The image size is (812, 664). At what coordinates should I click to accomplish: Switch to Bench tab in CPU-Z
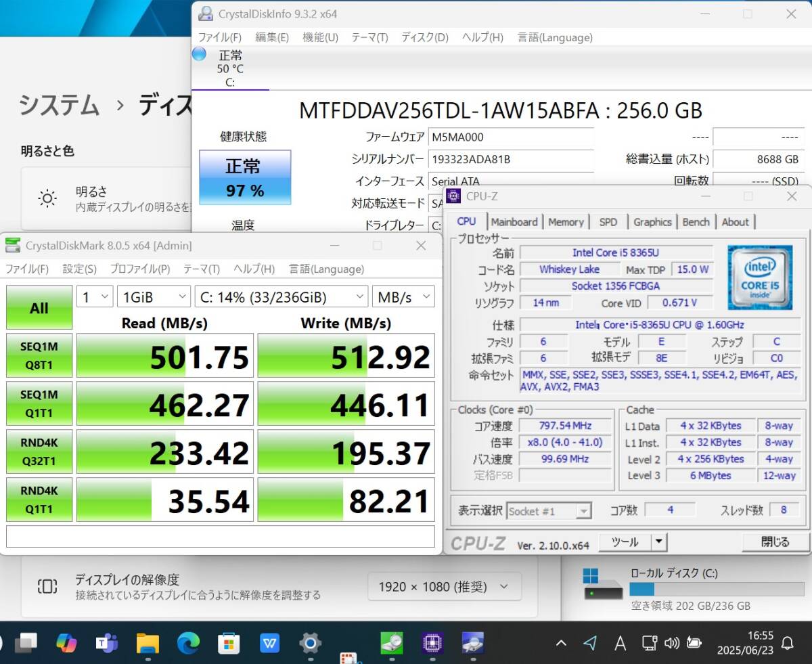696,221
